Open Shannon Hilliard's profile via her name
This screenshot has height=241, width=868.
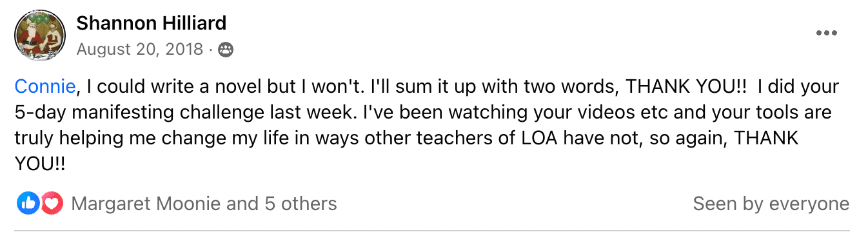[x=152, y=23]
